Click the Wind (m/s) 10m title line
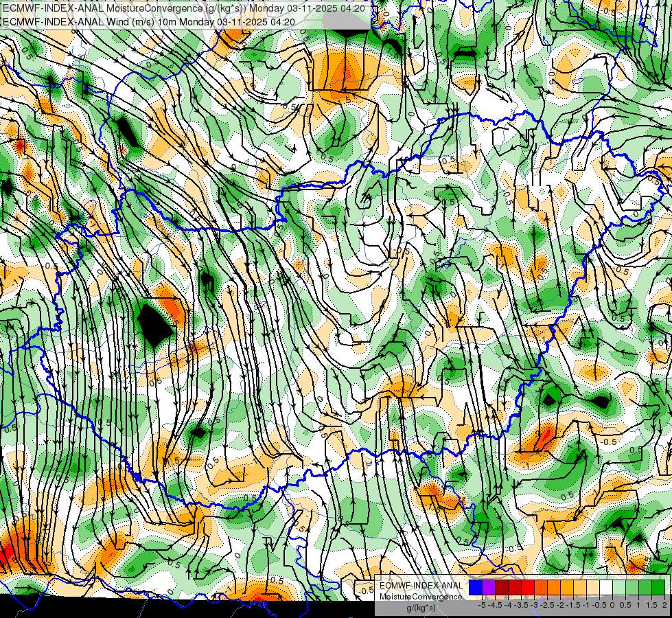The height and width of the screenshot is (618, 672). click(x=149, y=22)
